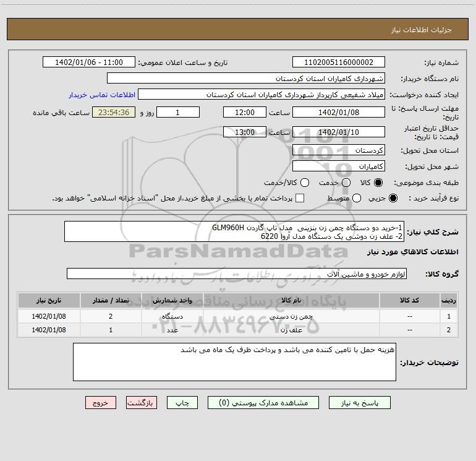Click the need number field 1102005116000002

(x=339, y=62)
